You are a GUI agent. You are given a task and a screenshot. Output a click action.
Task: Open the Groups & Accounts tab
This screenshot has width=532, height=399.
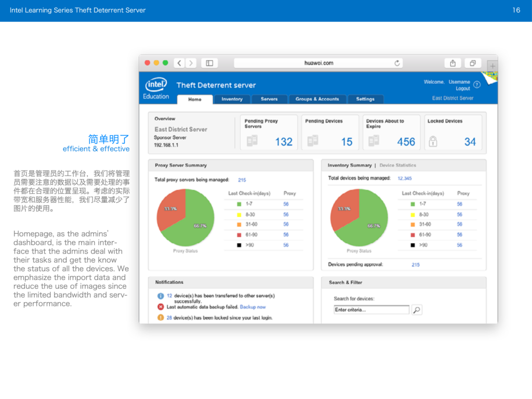click(x=317, y=99)
